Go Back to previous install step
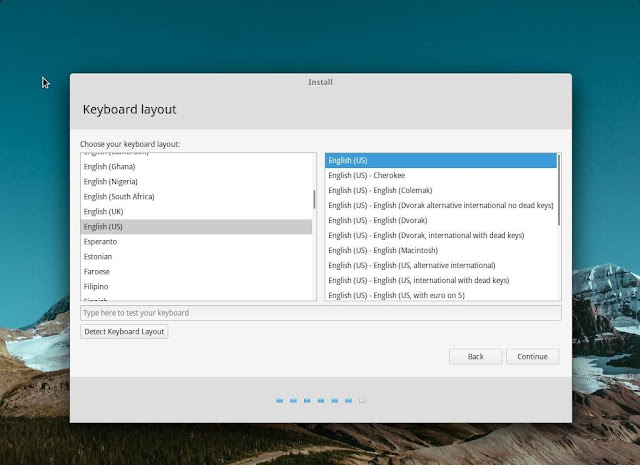This screenshot has height=465, width=640. coord(476,356)
